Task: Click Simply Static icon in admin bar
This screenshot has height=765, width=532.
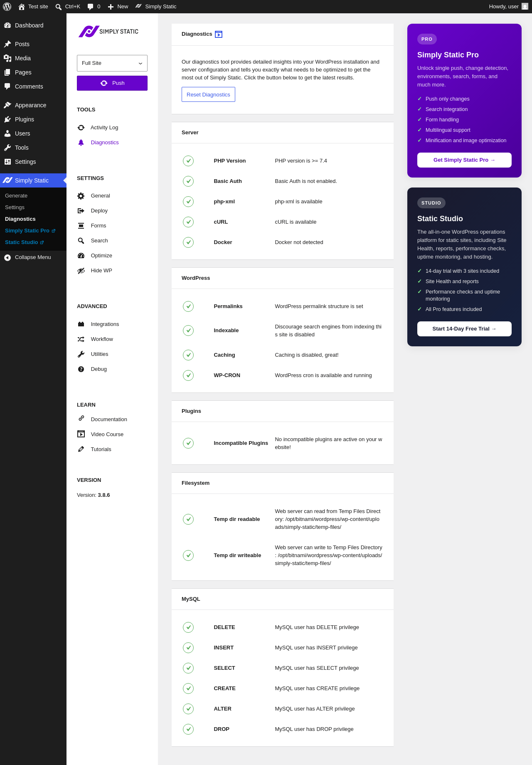Action: (138, 6)
